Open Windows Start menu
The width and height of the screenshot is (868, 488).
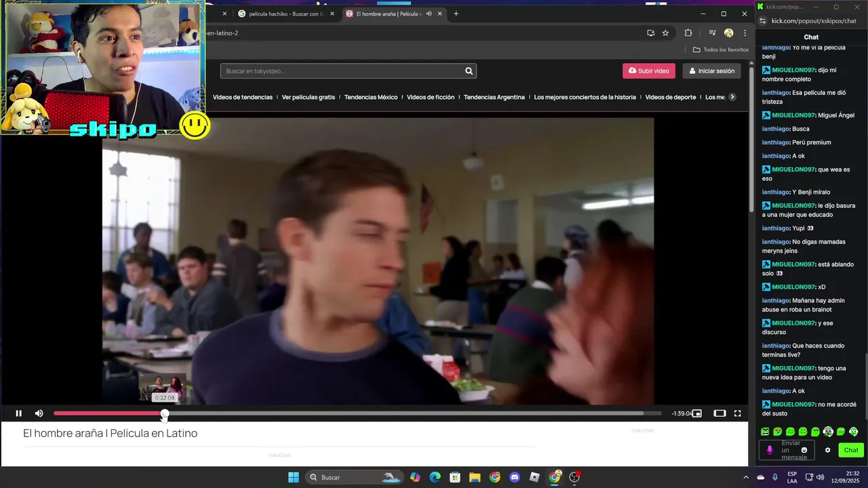point(294,477)
